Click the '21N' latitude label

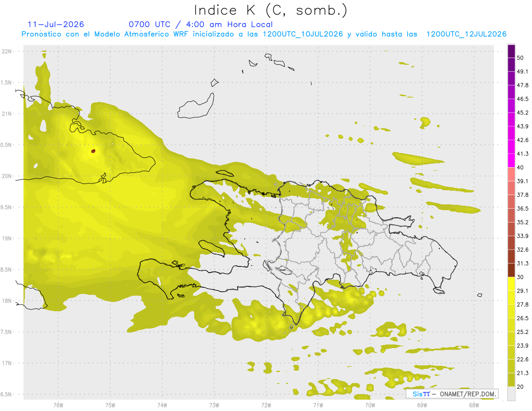pyautogui.click(x=8, y=114)
